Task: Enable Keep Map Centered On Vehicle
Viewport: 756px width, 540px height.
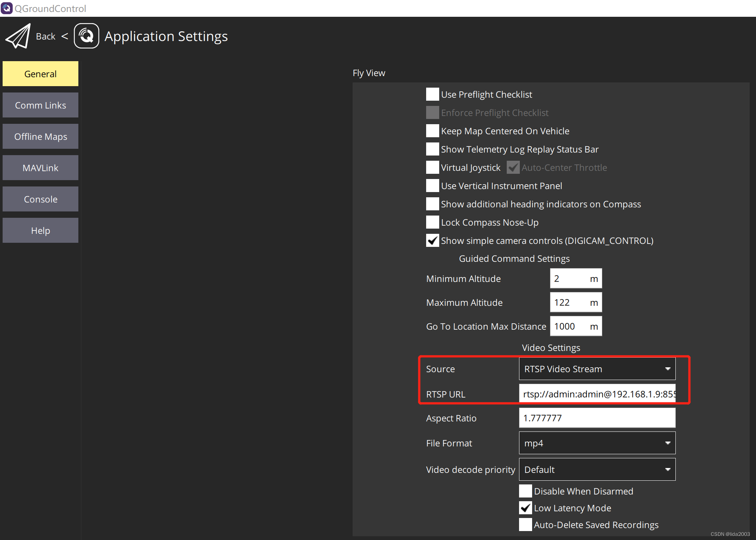Action: coord(432,131)
